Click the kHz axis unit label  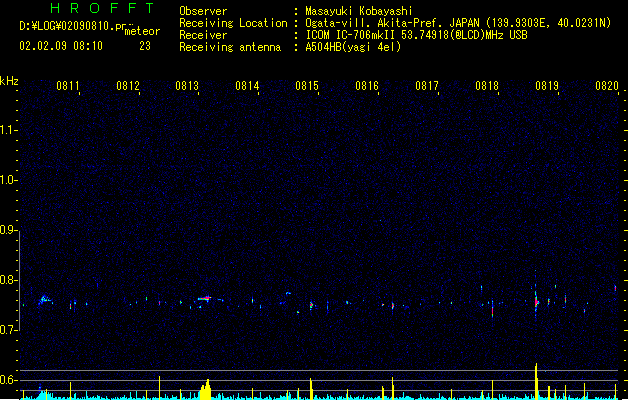pos(9,81)
